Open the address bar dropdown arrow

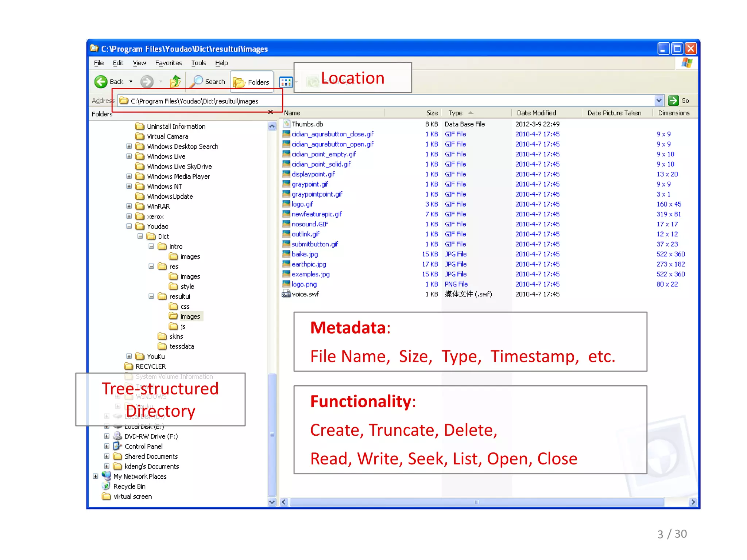pos(659,101)
